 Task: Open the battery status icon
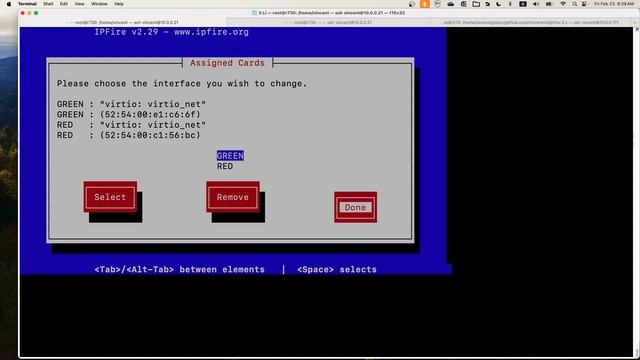tap(549, 4)
